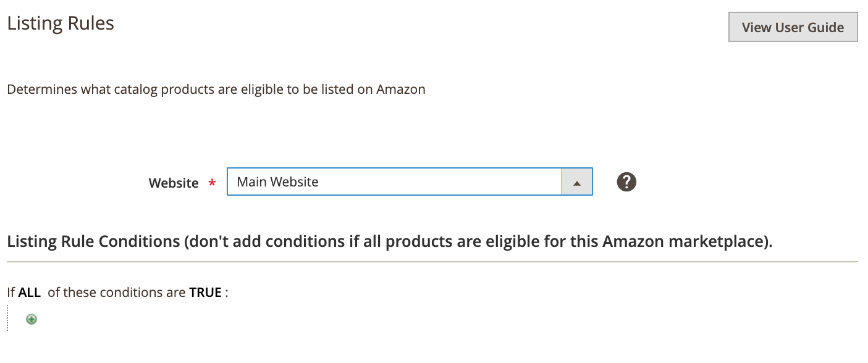Open the Website field help tooltip
868x363 pixels.
[626, 181]
